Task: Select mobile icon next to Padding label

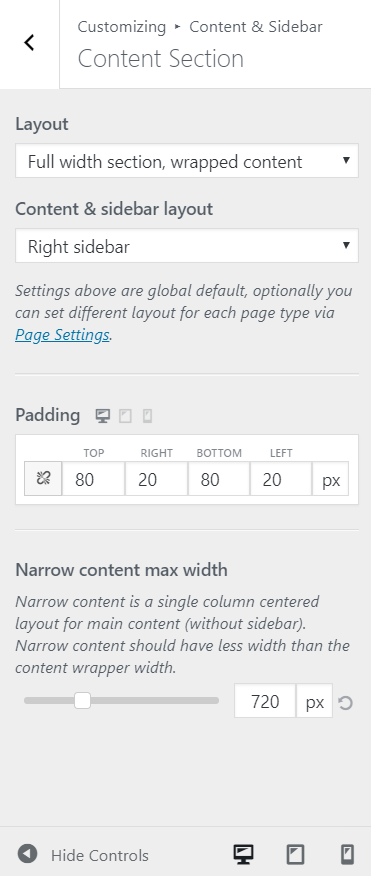Action: coord(148,416)
